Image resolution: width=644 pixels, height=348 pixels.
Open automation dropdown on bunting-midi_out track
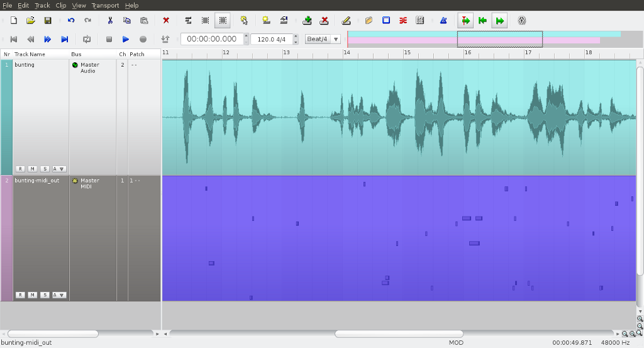(x=58, y=295)
